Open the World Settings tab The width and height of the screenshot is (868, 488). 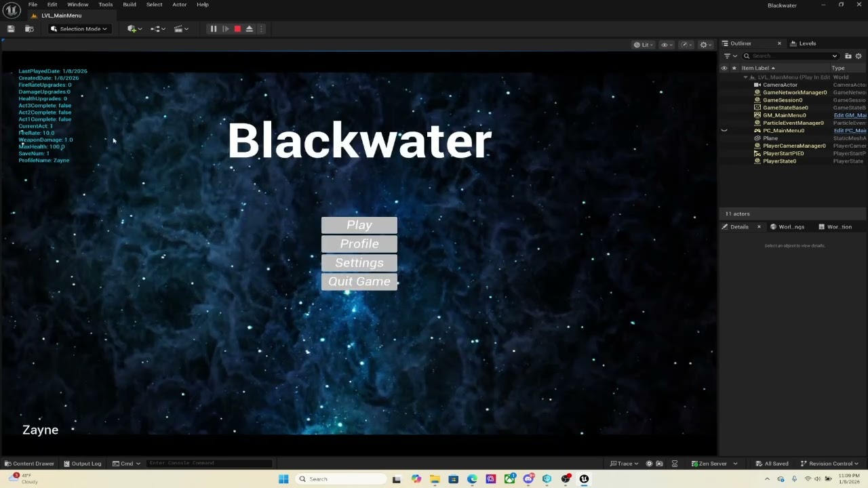click(787, 227)
